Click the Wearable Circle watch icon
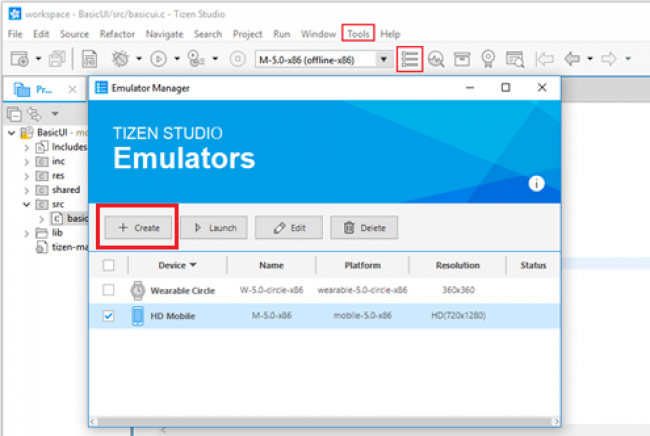 tap(138, 290)
